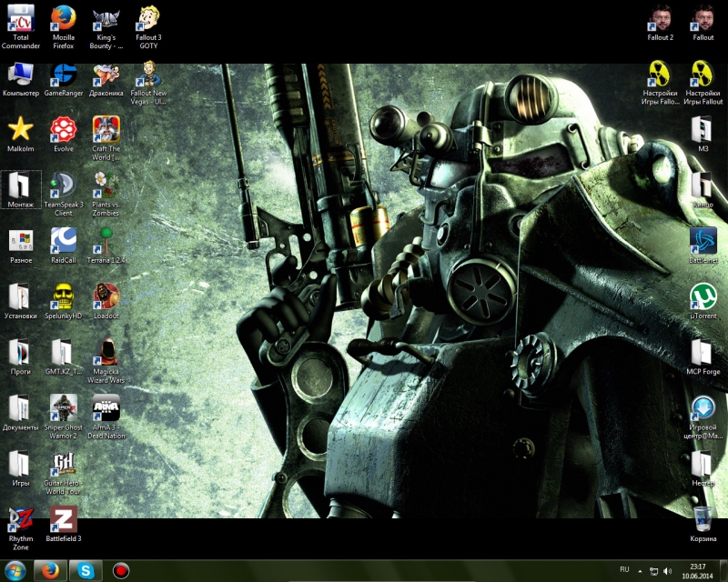This screenshot has height=582, width=728.
Task: Select the Настройки Игры Fallo... truncated-label shortcut
Action: click(660, 84)
